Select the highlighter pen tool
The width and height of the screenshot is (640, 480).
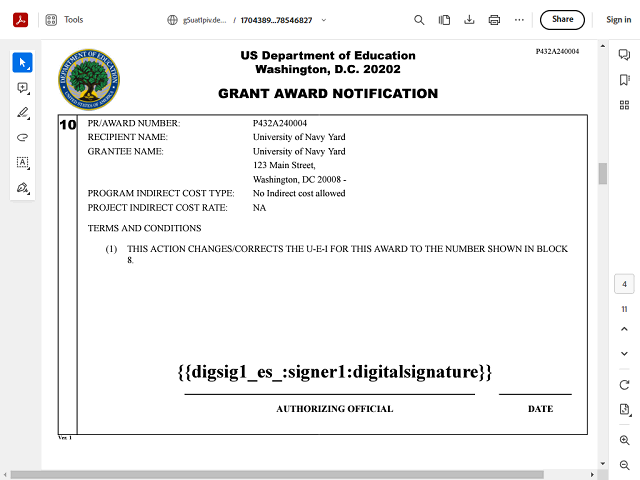point(22,113)
